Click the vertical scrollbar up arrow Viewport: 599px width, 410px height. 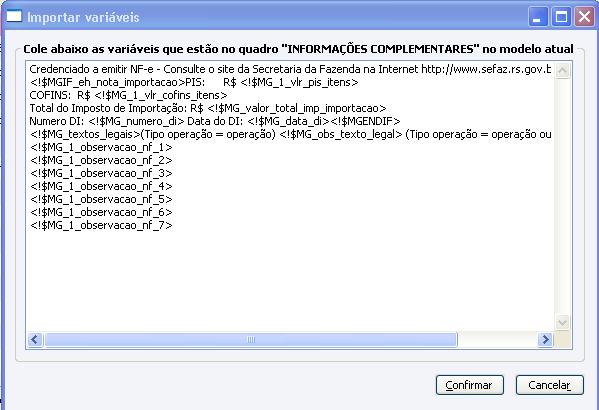[562, 70]
